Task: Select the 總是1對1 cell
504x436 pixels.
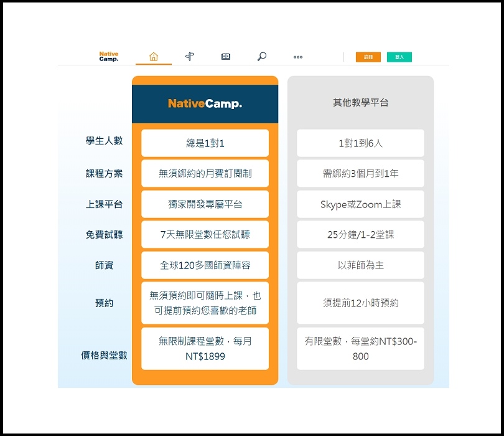Action: point(205,143)
